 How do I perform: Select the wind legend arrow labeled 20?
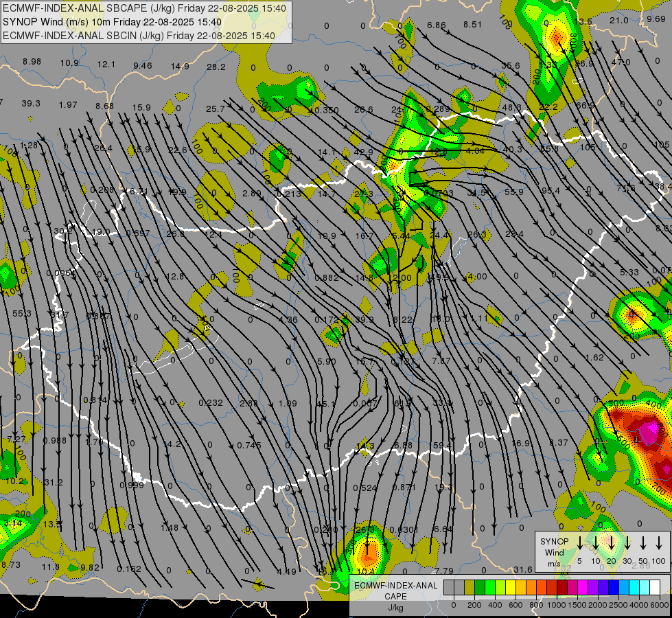(x=612, y=543)
